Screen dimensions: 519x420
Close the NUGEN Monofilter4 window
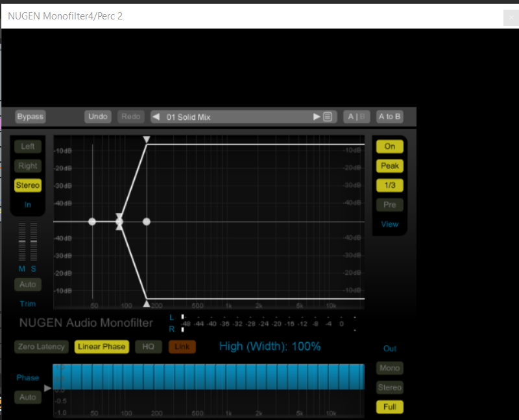pos(511,17)
